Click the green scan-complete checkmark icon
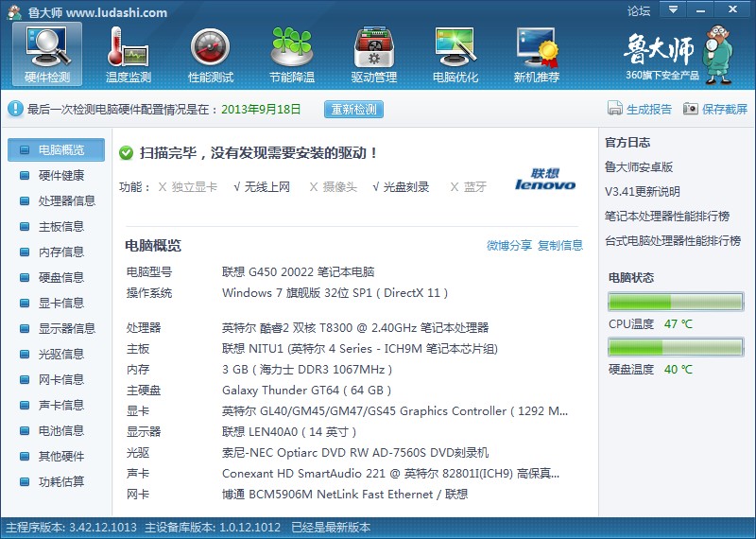756x539 pixels. pos(126,153)
